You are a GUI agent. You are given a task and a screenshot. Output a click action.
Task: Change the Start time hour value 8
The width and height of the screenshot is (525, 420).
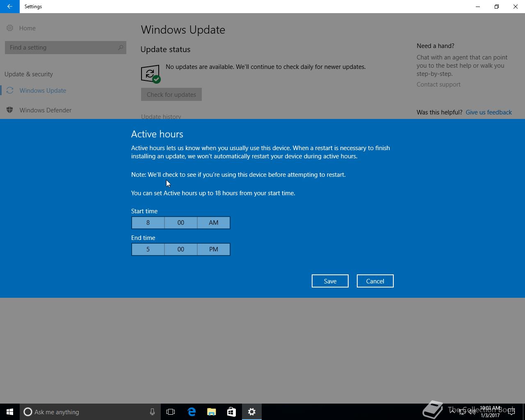(148, 223)
